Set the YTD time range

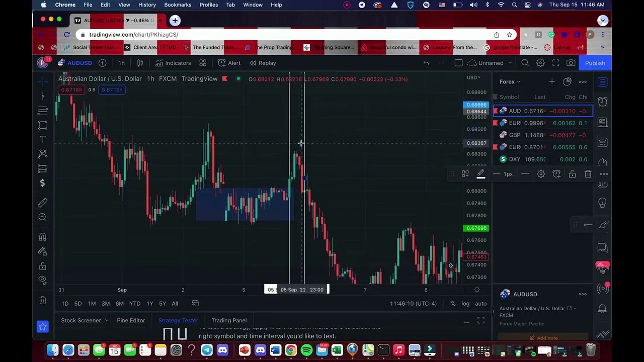(135, 304)
